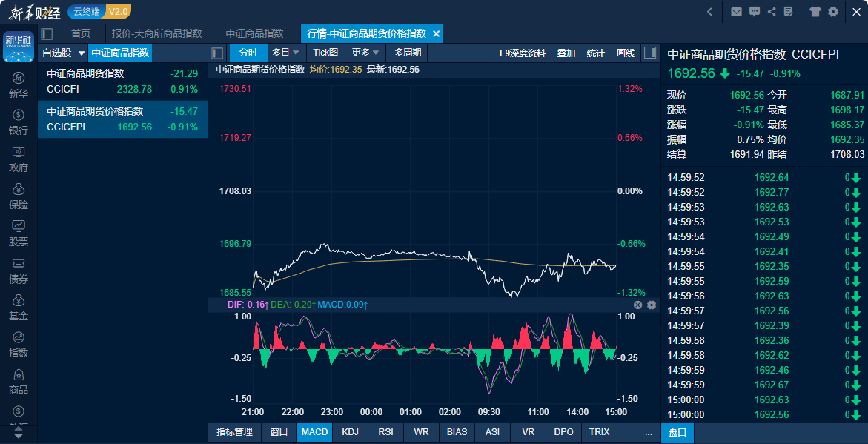Open the 银行 sidebar section
Screen dimensions: 868x444
tap(19, 122)
